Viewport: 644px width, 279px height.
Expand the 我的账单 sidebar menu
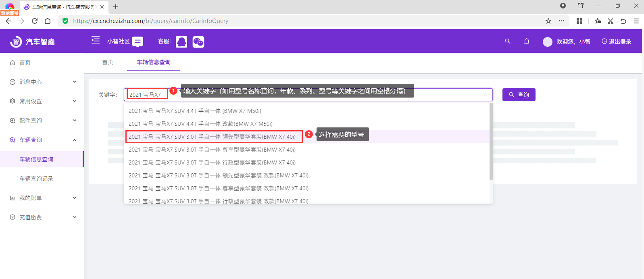42,198
